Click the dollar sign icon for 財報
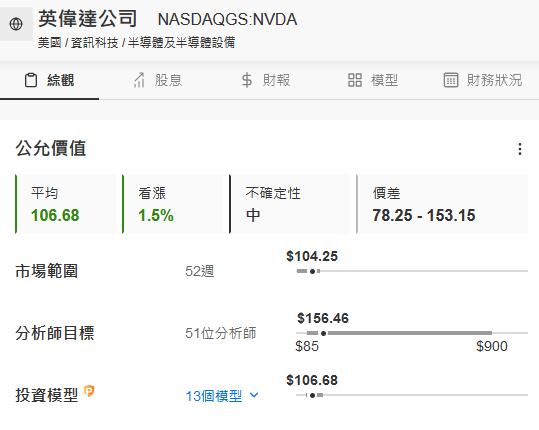Screen dimensions: 539x430 pos(247,80)
